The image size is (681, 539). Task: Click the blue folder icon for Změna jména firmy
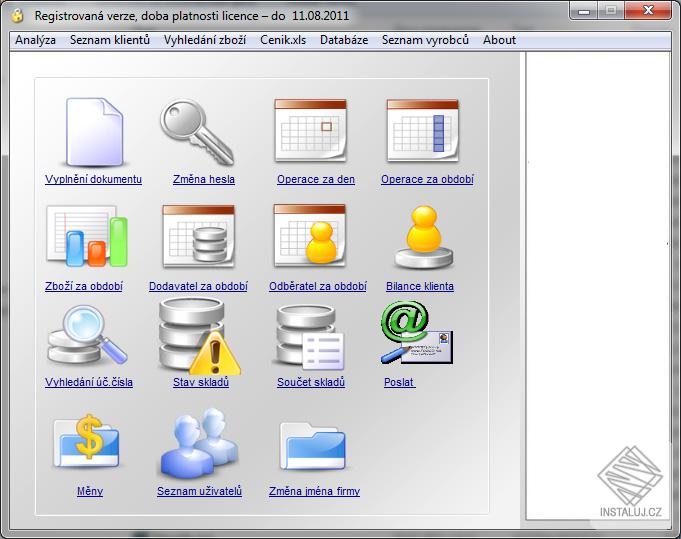point(313,446)
